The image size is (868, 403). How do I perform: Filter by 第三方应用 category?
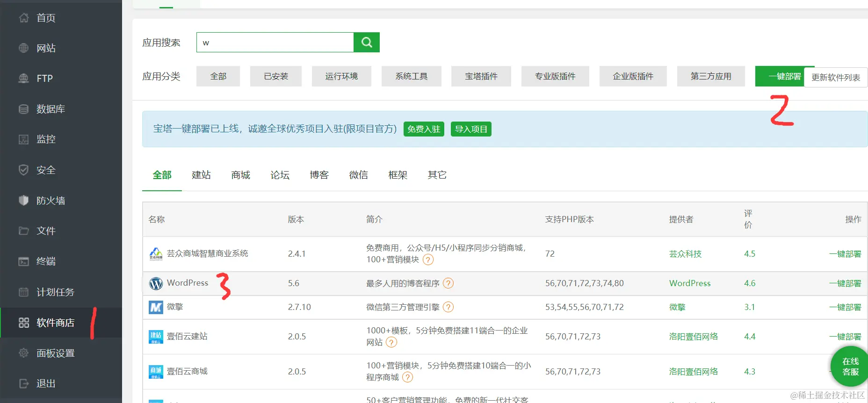point(711,76)
